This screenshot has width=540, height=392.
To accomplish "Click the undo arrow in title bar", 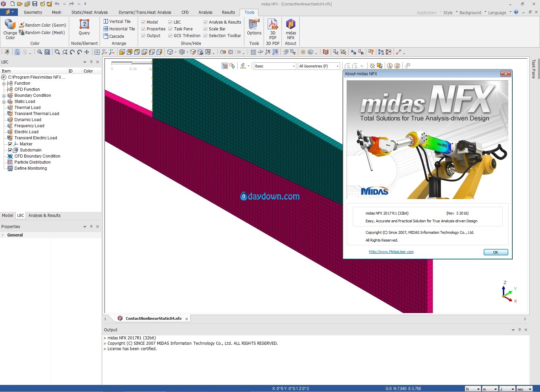I will click(57, 4).
